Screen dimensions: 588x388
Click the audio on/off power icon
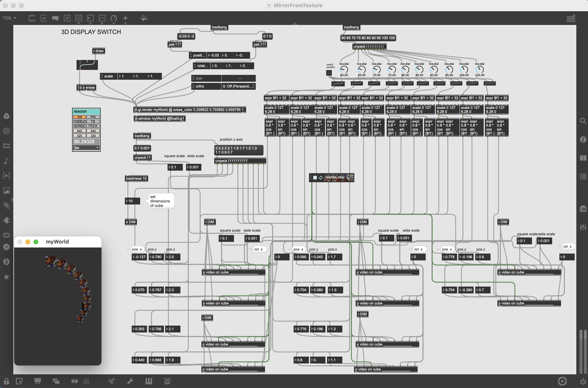tap(583, 381)
